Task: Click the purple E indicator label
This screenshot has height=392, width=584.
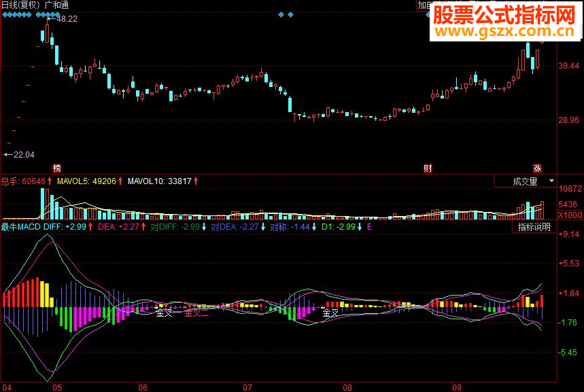Action: pos(369,227)
